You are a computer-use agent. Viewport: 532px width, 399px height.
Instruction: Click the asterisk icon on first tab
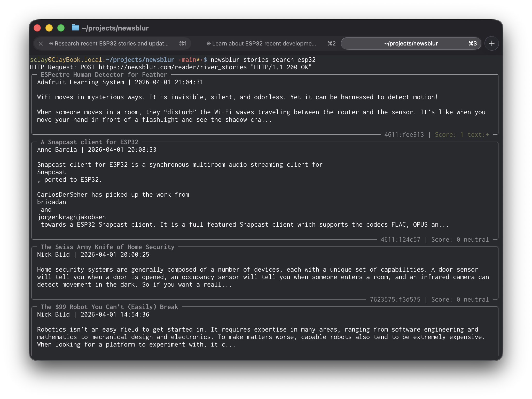tap(51, 43)
